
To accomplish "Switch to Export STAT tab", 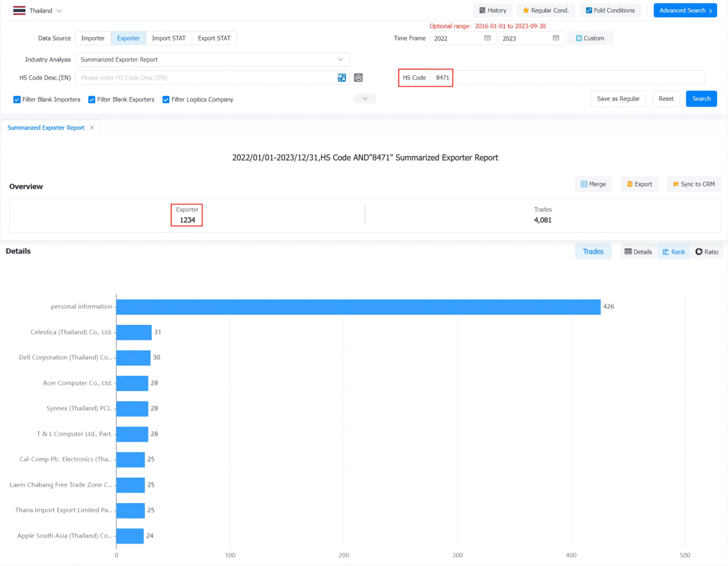I will (x=214, y=38).
